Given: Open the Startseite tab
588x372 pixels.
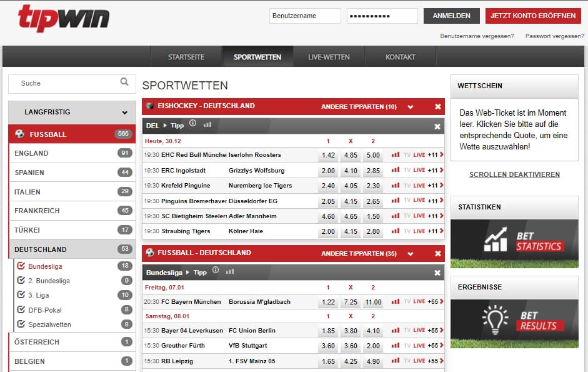Looking at the screenshot, I should (x=186, y=57).
